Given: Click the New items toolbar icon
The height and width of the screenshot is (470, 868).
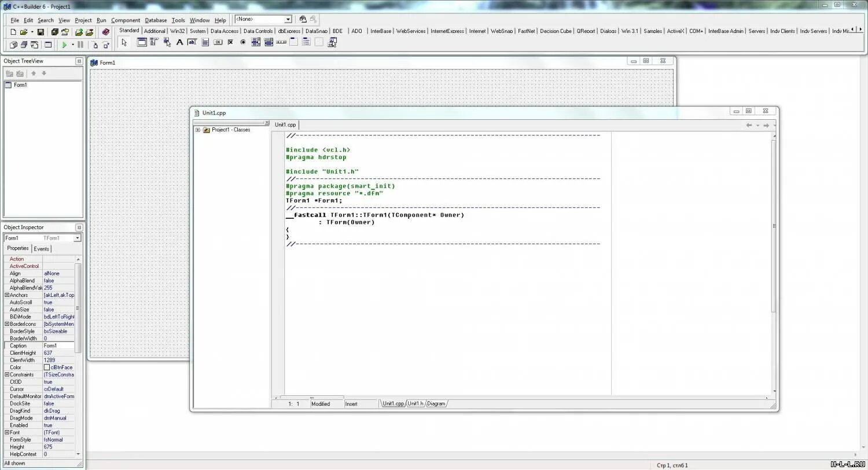Looking at the screenshot, I should click(13, 32).
